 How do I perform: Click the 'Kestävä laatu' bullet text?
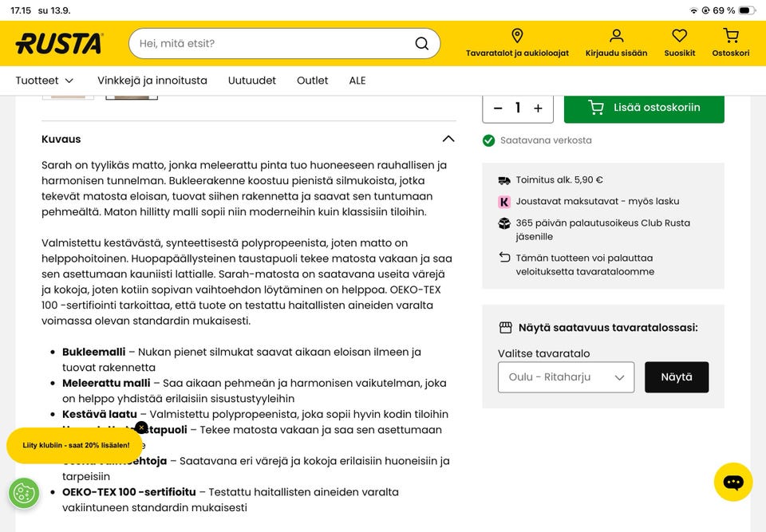point(99,414)
